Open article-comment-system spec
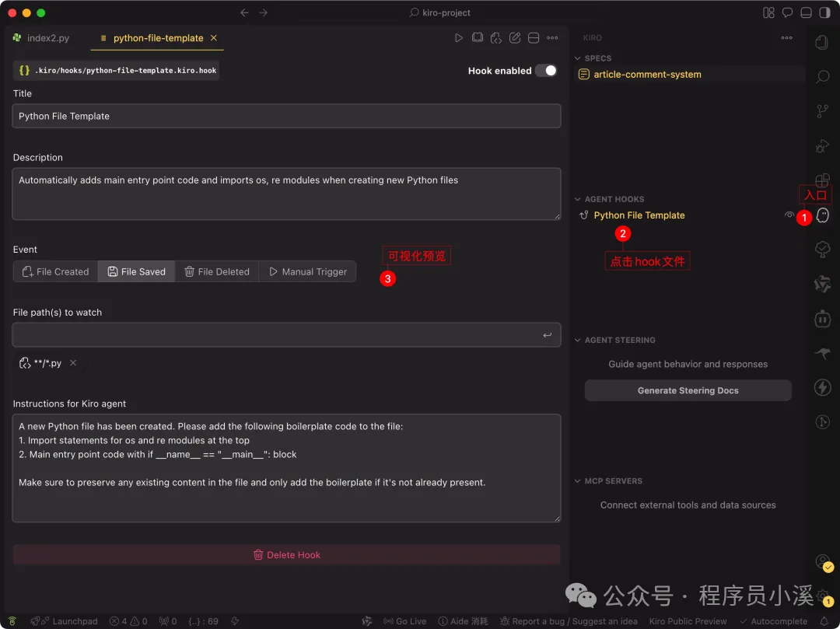The image size is (840, 629). click(647, 75)
